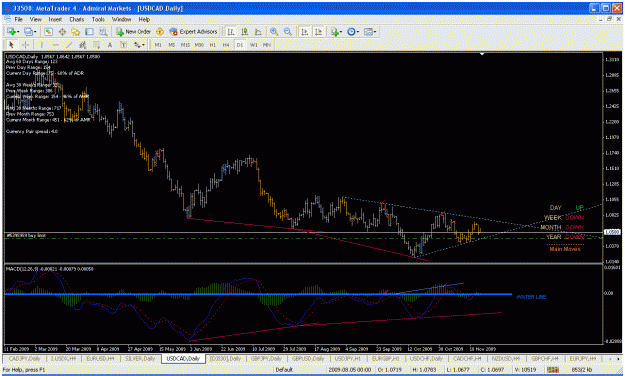Screen dimensions: 625x376
Task: Zoom in on the chart
Action: [x=274, y=32]
